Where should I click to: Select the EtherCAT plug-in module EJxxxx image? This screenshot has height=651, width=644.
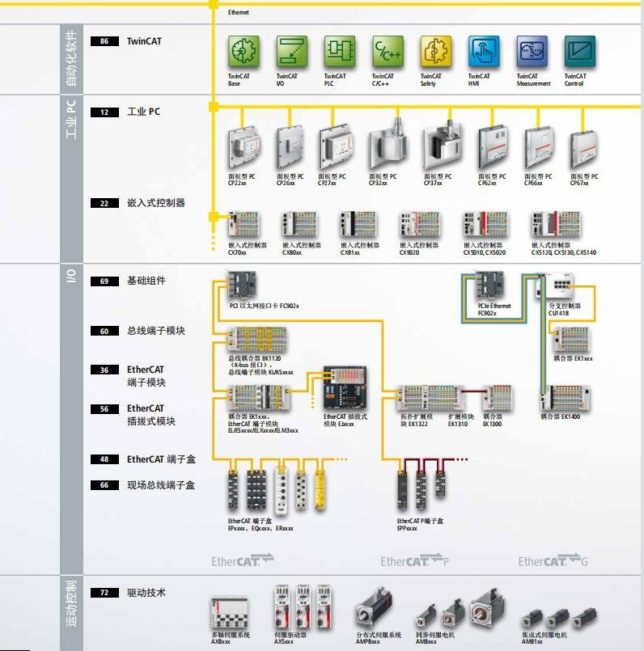tap(345, 388)
